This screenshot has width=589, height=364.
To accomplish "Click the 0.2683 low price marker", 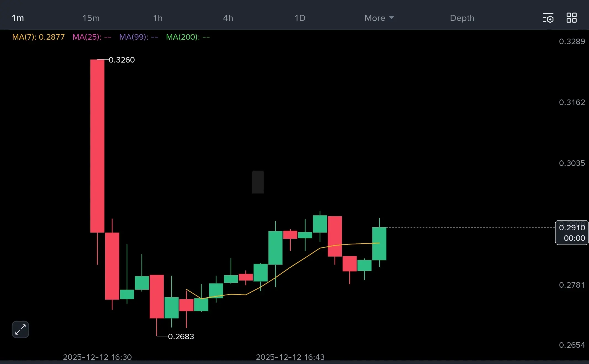I will [181, 336].
